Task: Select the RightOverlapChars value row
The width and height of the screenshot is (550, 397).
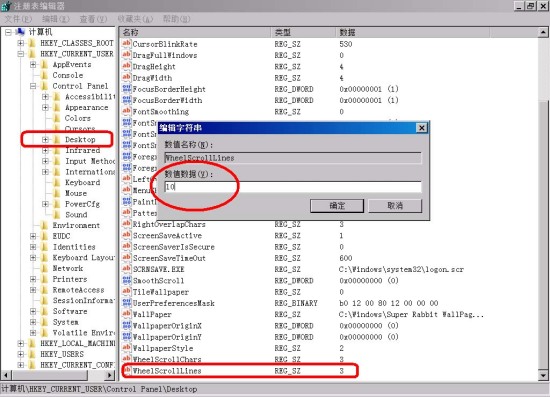Action: point(233,224)
